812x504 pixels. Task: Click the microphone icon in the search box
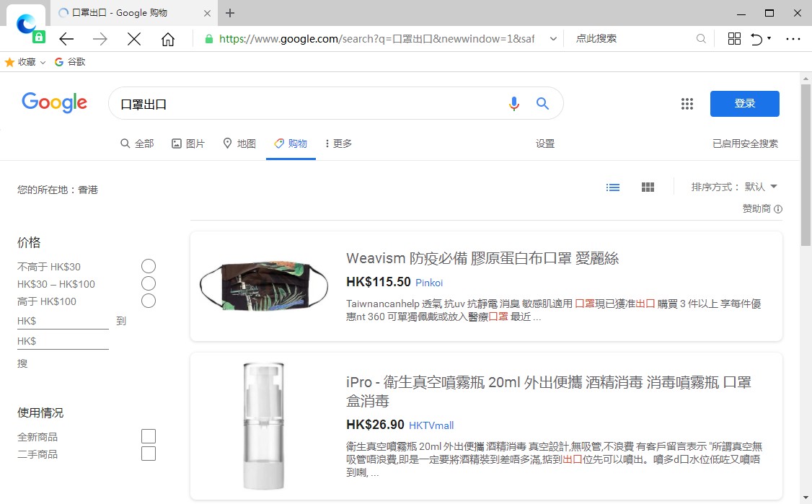click(x=514, y=104)
